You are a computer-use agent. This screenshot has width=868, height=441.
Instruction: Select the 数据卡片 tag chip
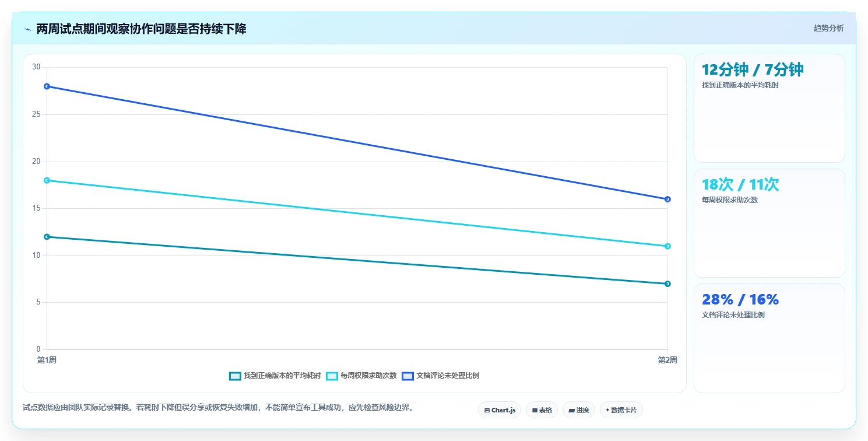(621, 410)
